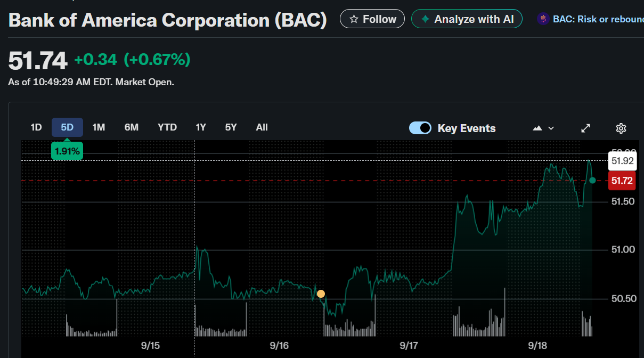Click the +0.34 price change value

click(95, 60)
